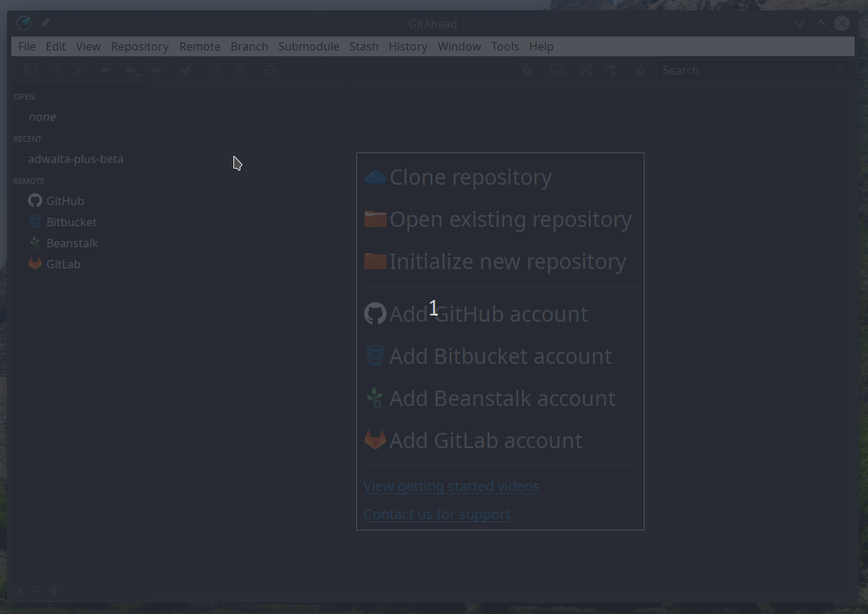Open the Tools menu
The height and width of the screenshot is (614, 868).
[505, 46]
